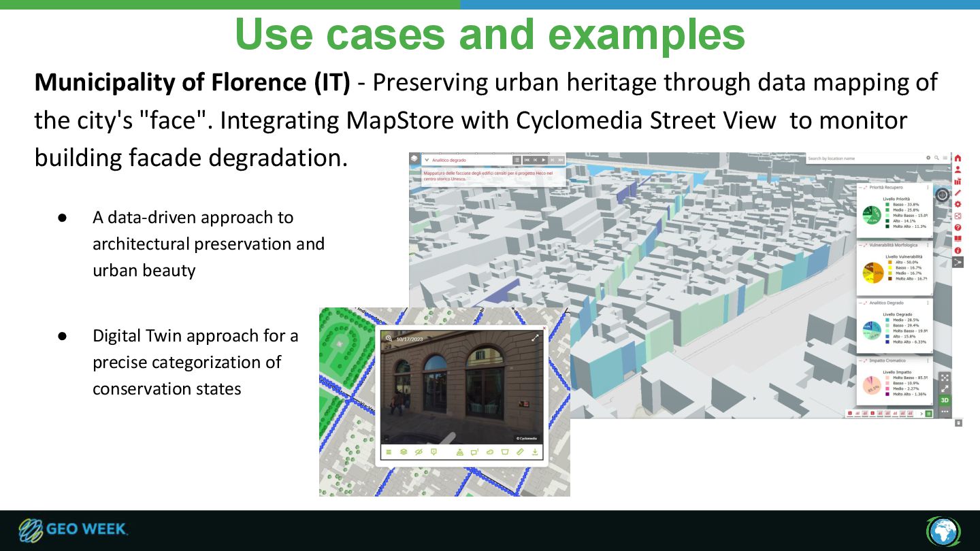This screenshot has height=551, width=980.
Task: Open the red help question-mark icon
Action: point(958,227)
